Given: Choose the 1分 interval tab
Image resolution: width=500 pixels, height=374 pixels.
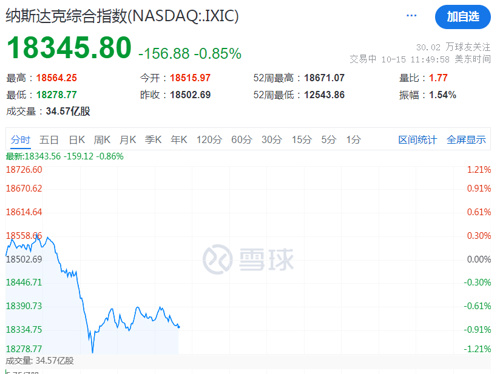Looking at the screenshot, I should click(353, 140).
